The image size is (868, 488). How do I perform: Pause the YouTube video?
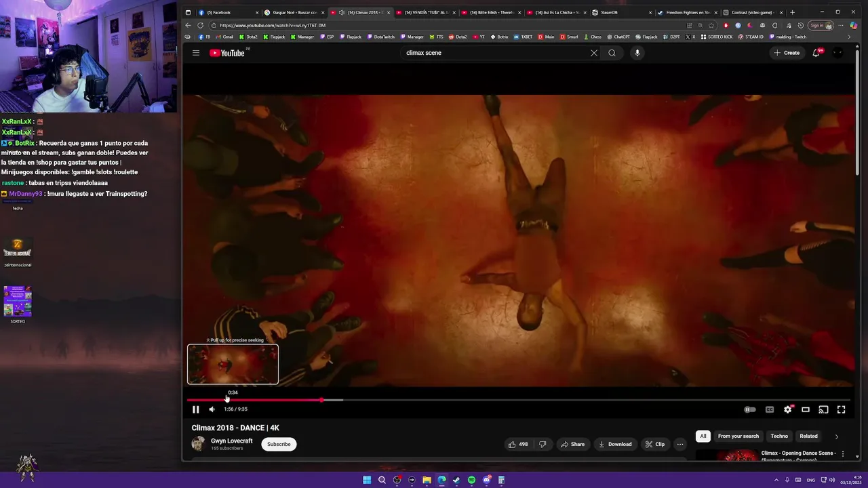coord(196,409)
